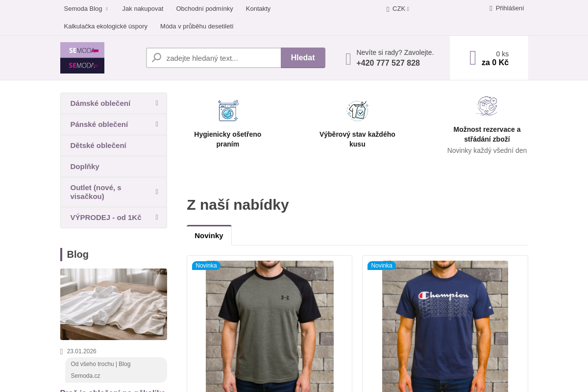This screenshot has height=392, width=588.
Task: Click the login user icon
Action: [x=491, y=8]
